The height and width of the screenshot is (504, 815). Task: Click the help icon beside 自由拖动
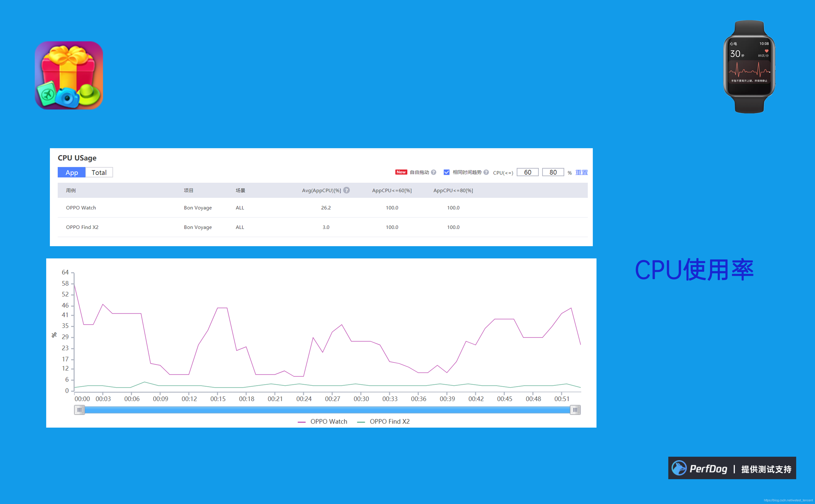(x=433, y=172)
